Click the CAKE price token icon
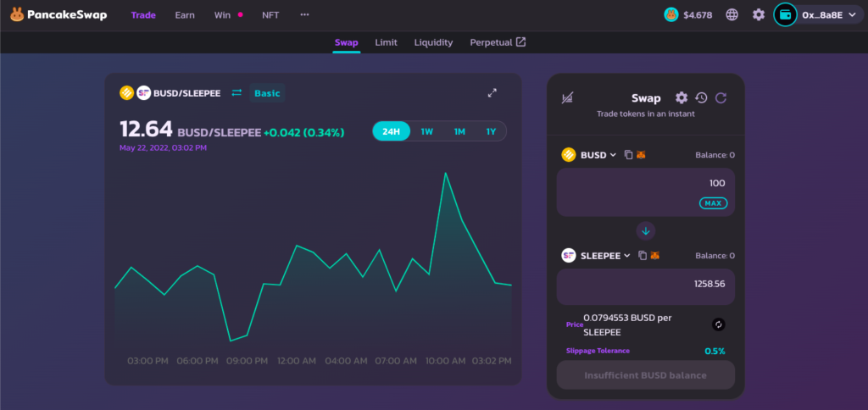Screen dimensions: 868x410 pos(671,15)
